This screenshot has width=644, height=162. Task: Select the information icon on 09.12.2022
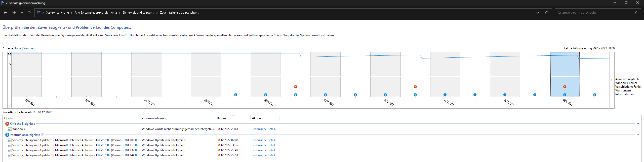tap(595, 95)
